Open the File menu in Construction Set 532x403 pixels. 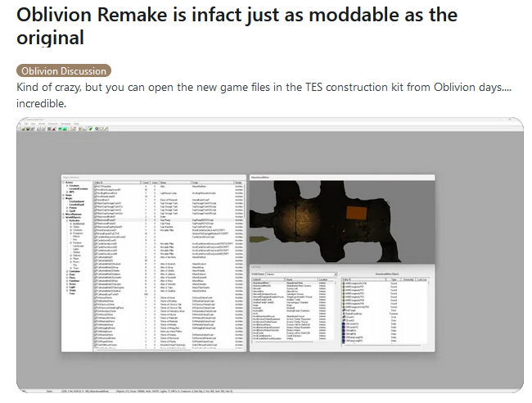(20, 124)
